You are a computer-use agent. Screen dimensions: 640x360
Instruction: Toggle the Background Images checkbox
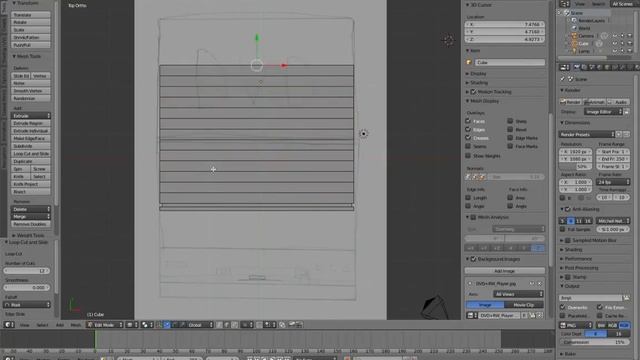pos(473,259)
